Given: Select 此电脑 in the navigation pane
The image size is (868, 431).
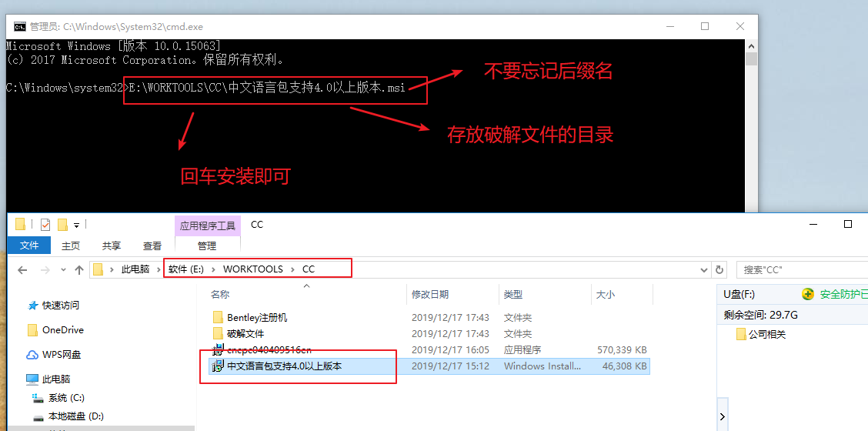Looking at the screenshot, I should pyautogui.click(x=56, y=379).
